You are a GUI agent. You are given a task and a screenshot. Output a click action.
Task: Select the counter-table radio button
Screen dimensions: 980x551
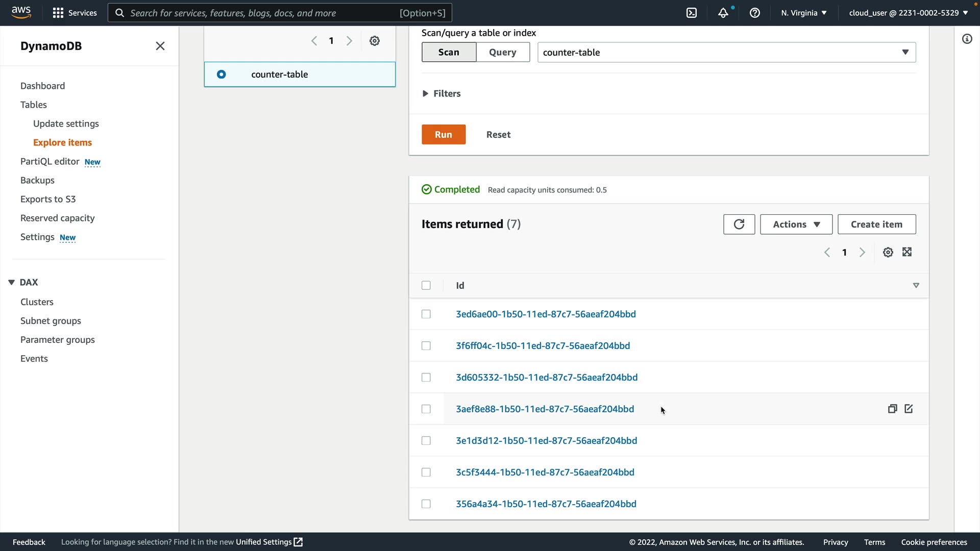222,74
